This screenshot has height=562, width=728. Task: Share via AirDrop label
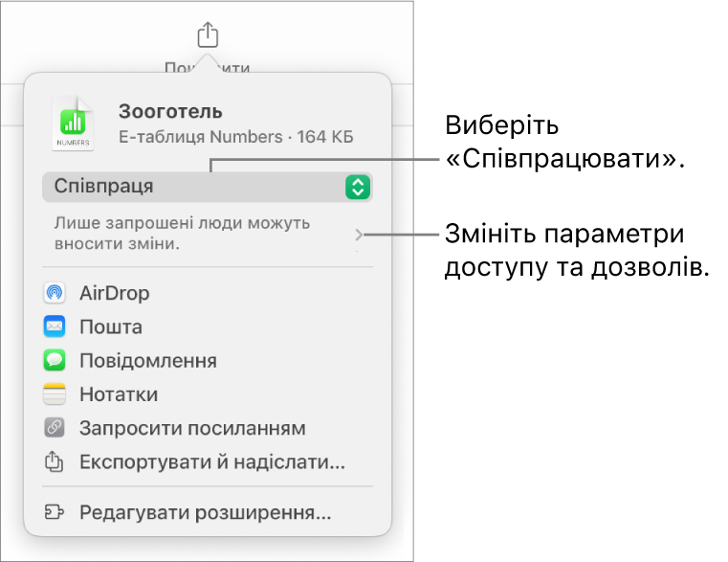(114, 293)
